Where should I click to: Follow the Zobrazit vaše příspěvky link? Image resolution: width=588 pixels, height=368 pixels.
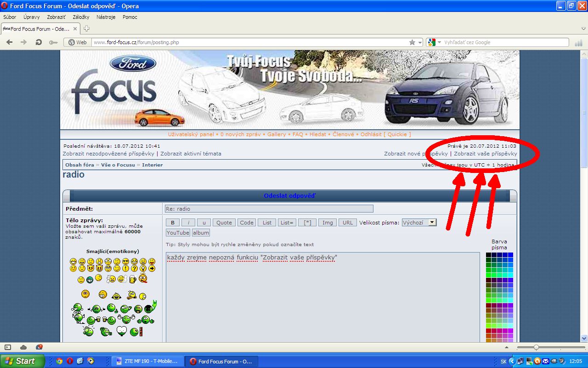click(x=485, y=154)
